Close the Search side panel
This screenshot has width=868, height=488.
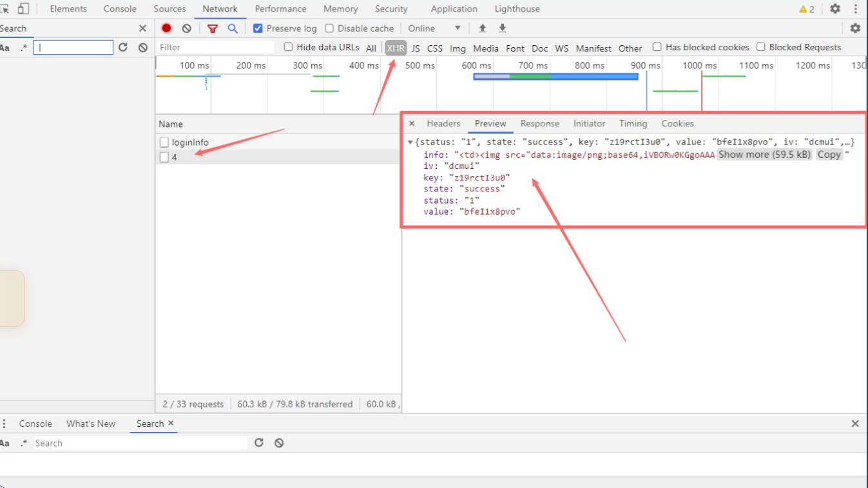coord(142,28)
